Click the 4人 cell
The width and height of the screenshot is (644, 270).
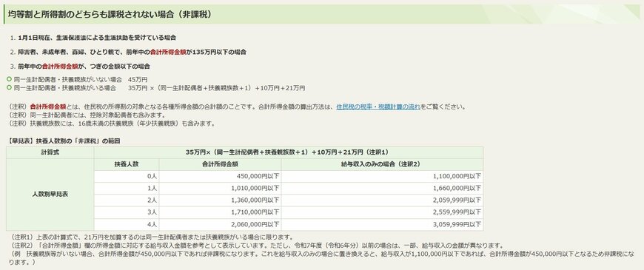point(127,224)
